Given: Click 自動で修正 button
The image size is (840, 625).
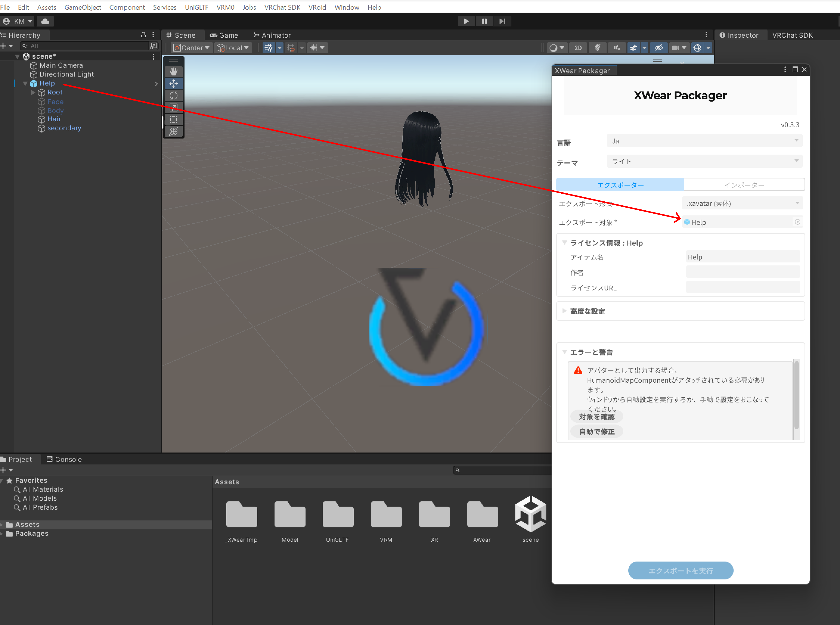Looking at the screenshot, I should [x=597, y=432].
